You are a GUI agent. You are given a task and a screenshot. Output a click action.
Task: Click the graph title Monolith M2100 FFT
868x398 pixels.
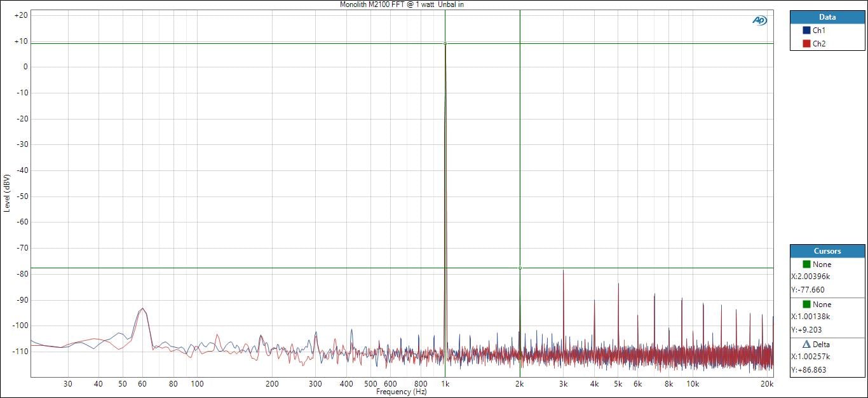tap(406, 4)
